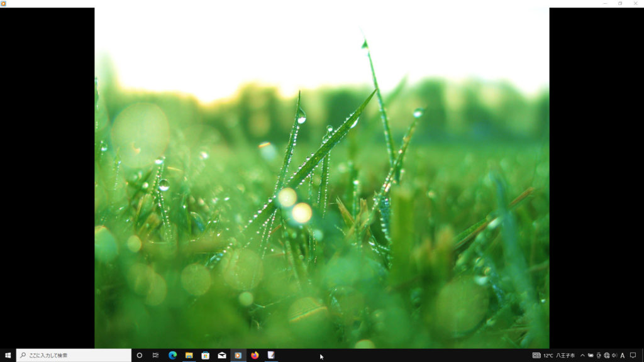Open the speaker volume control

(x=614, y=355)
